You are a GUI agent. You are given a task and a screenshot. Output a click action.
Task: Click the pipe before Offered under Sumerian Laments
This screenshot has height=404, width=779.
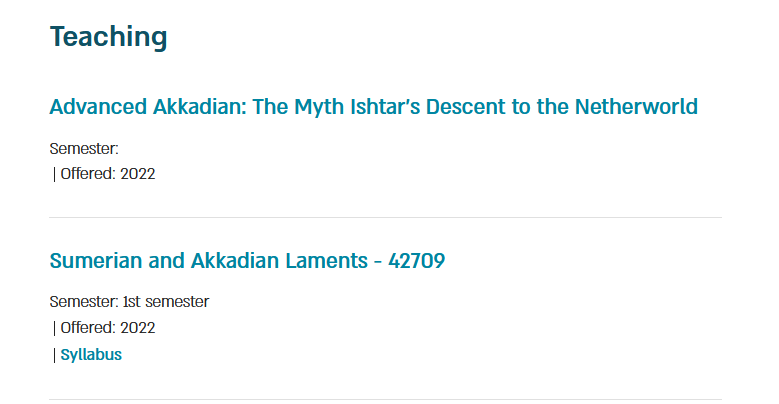tap(54, 328)
